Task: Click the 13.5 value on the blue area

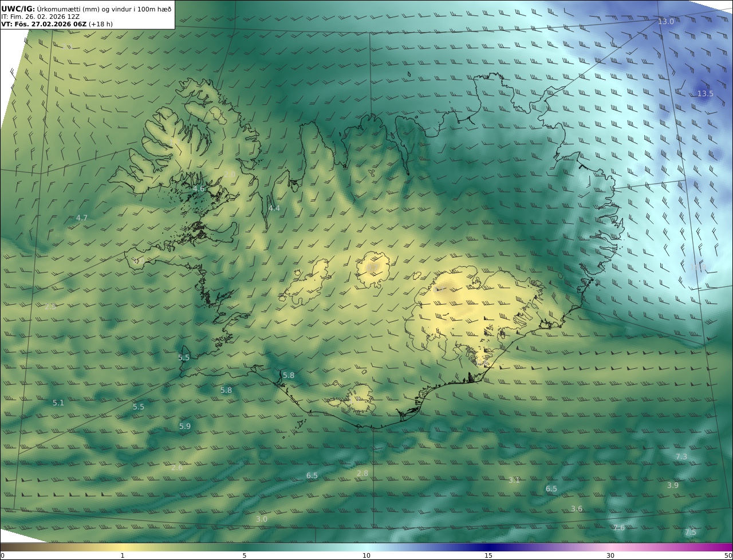Action: [705, 94]
